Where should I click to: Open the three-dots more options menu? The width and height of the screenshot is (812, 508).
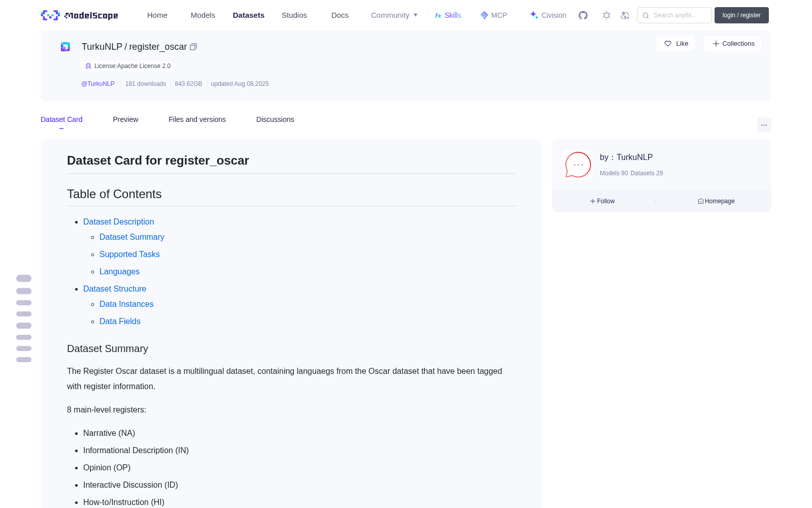coord(764,124)
